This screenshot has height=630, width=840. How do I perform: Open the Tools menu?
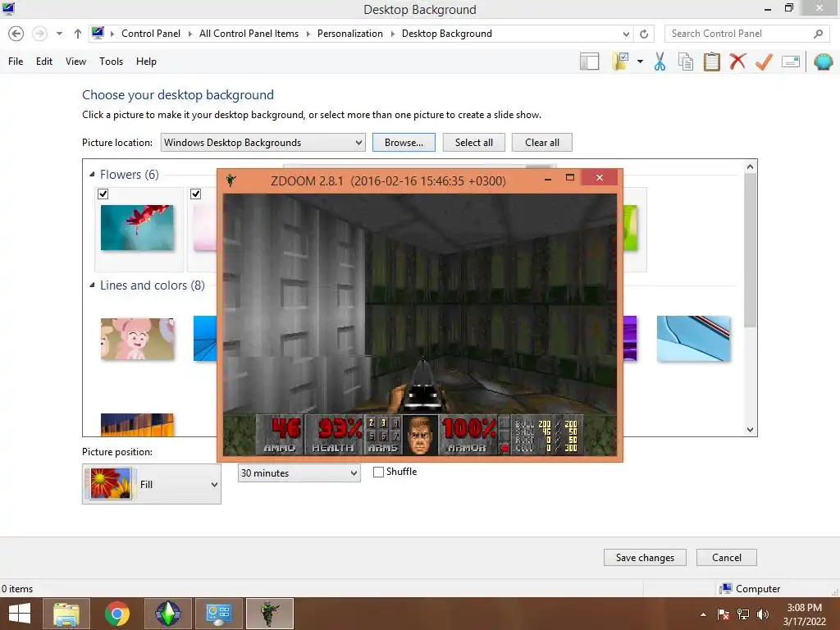pyautogui.click(x=111, y=62)
